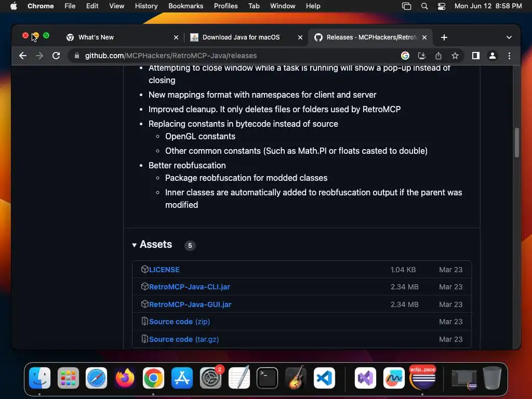Close the Download Java for macOS tab
This screenshot has height=399, width=532.
point(300,37)
